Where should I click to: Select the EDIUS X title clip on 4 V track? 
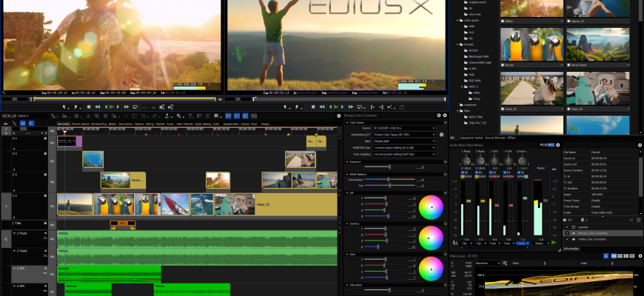(x=70, y=142)
